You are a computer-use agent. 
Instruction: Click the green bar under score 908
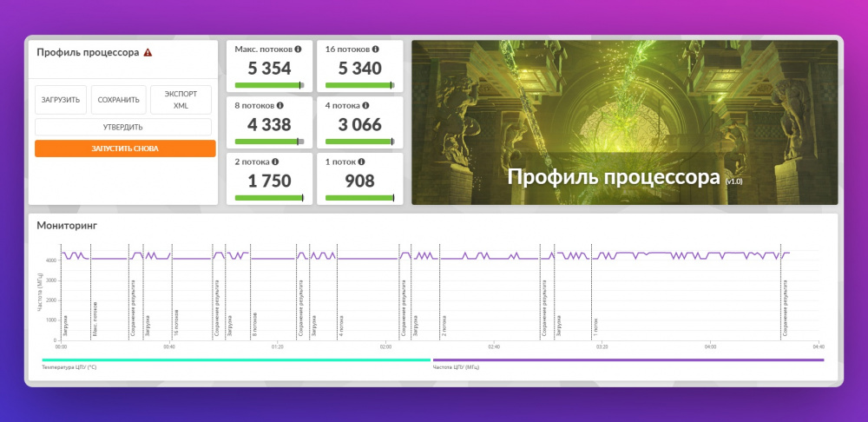point(360,198)
